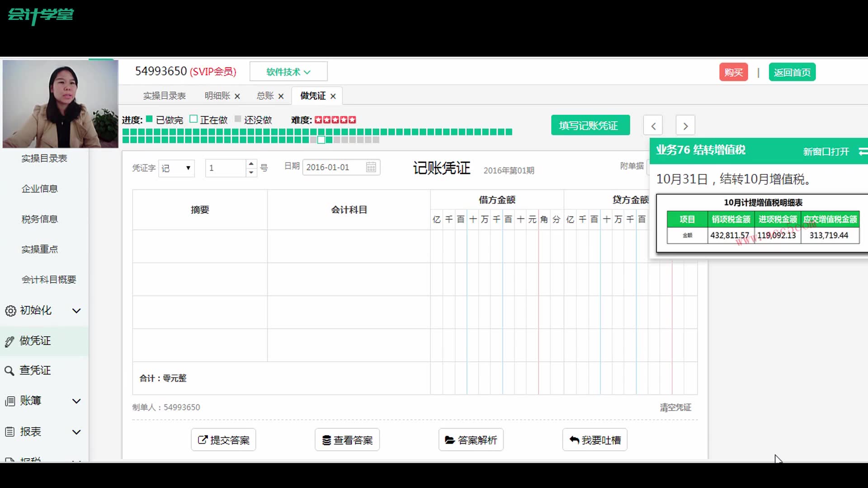The image size is (868, 488).
Task: Click the 10月计提增值税明细表 image
Action: pyautogui.click(x=763, y=224)
